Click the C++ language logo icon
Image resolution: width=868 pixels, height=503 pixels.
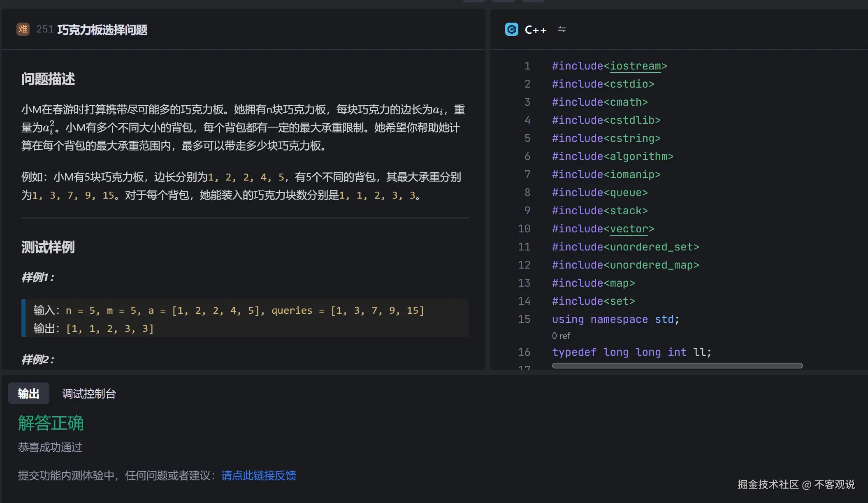click(511, 29)
